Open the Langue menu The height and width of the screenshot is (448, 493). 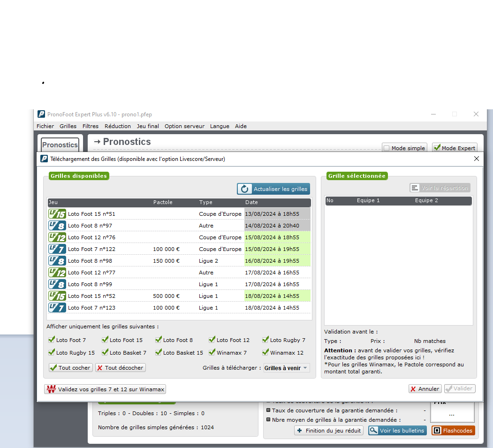tap(220, 126)
